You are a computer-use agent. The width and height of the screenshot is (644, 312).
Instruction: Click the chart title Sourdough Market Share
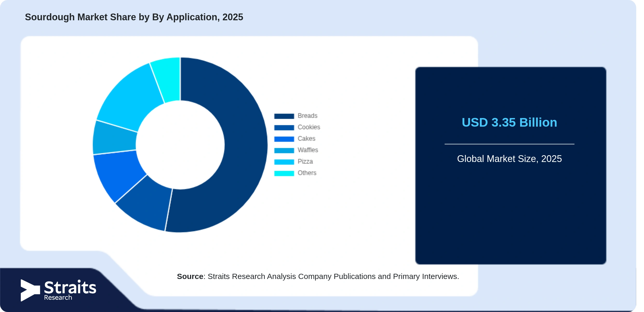pyautogui.click(x=134, y=17)
